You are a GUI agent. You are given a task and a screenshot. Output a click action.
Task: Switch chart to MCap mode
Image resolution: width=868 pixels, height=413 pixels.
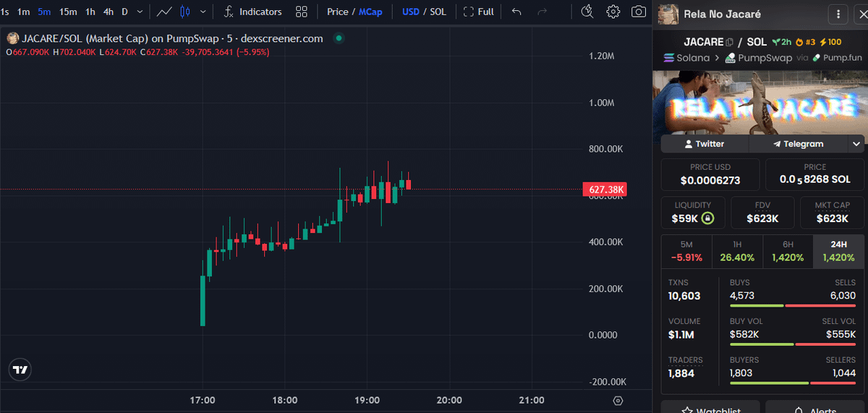370,12
